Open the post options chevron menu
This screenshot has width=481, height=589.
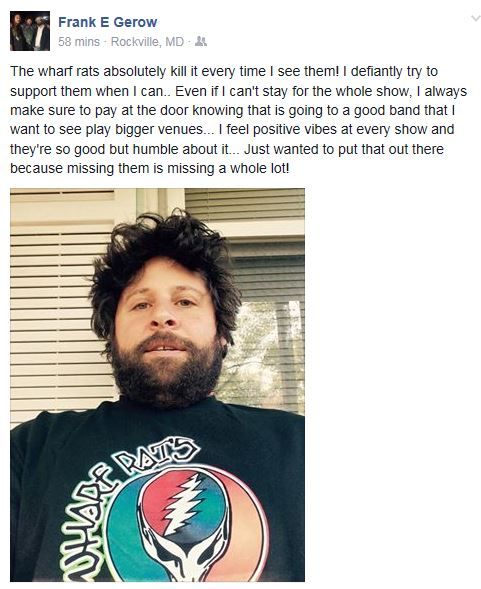click(x=476, y=18)
